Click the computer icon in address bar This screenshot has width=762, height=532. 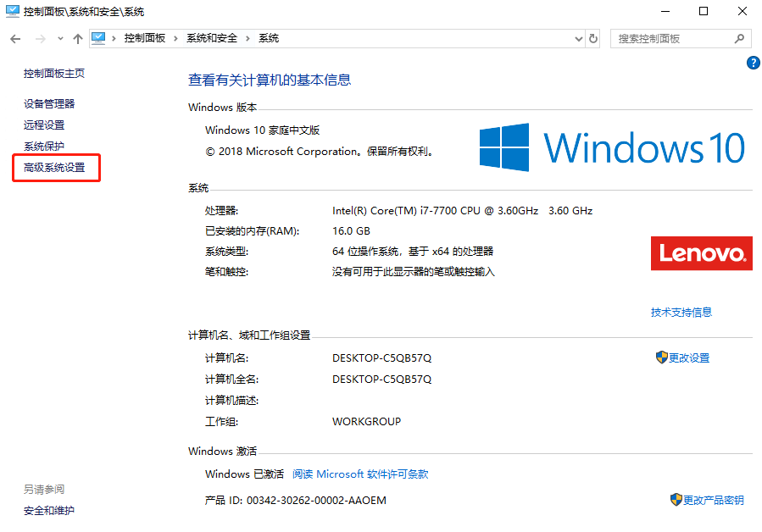[98, 39]
